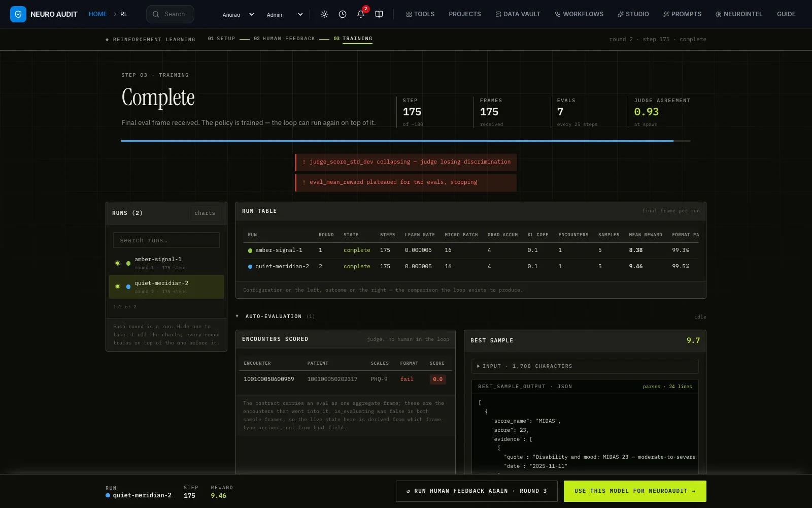Click mean reward value 9.46 in run table
Viewport: 812px width, 508px height.
[x=636, y=267]
